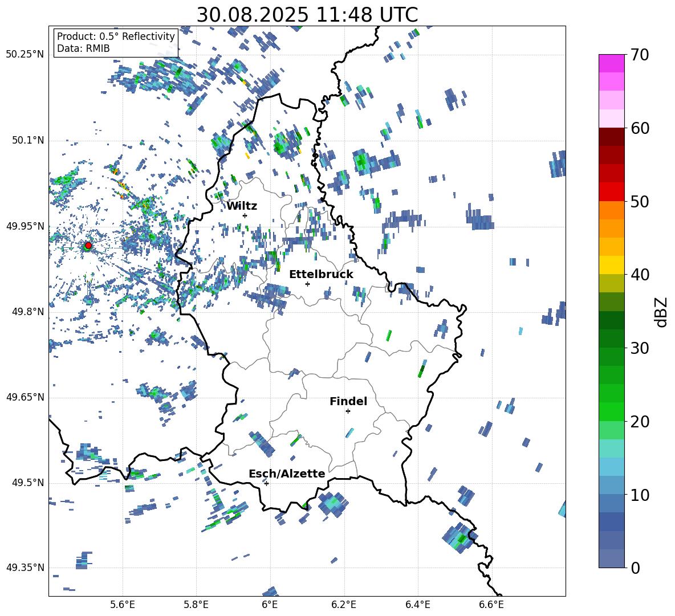Image resolution: width=675 pixels, height=616 pixels.
Task: Click the title 30.08.2025 11:48 UTC
Action: click(x=307, y=15)
